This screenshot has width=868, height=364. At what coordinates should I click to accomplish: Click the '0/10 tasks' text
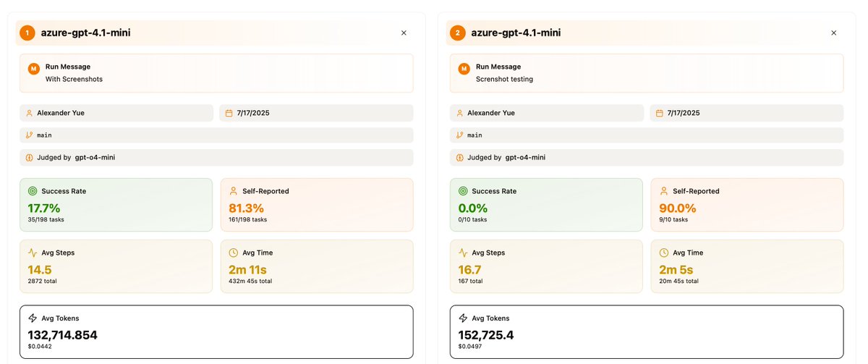pos(472,219)
